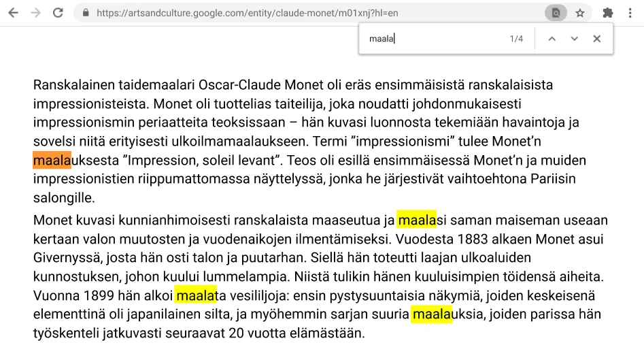Jump to next search match
The height and width of the screenshot is (362, 644).
[x=574, y=39]
